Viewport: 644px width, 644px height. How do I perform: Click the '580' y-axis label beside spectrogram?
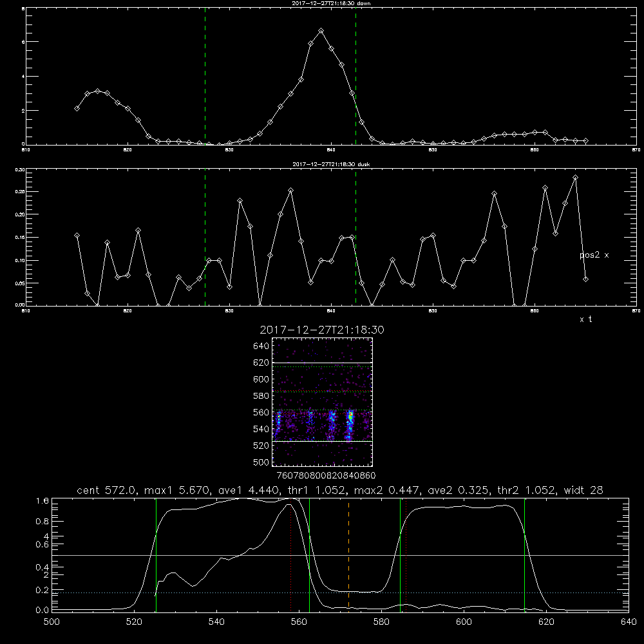pyautogui.click(x=261, y=396)
